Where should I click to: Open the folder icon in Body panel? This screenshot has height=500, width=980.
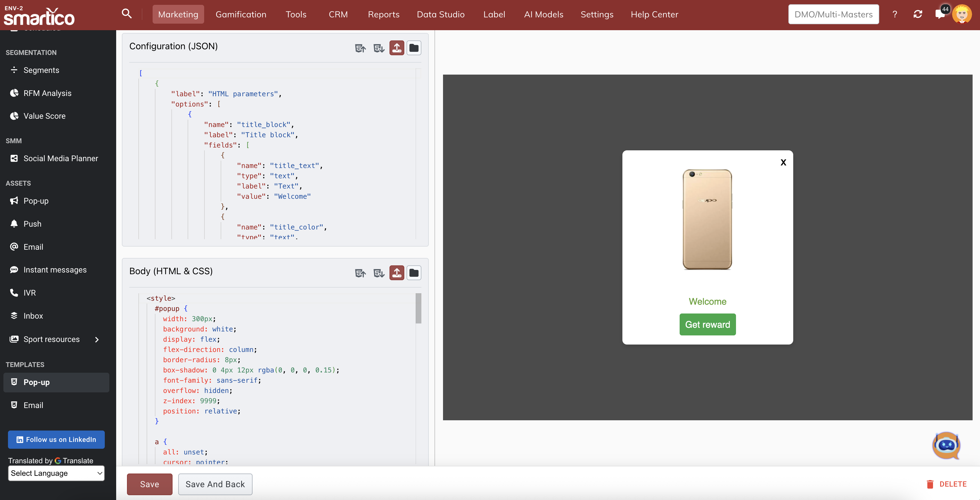tap(413, 273)
